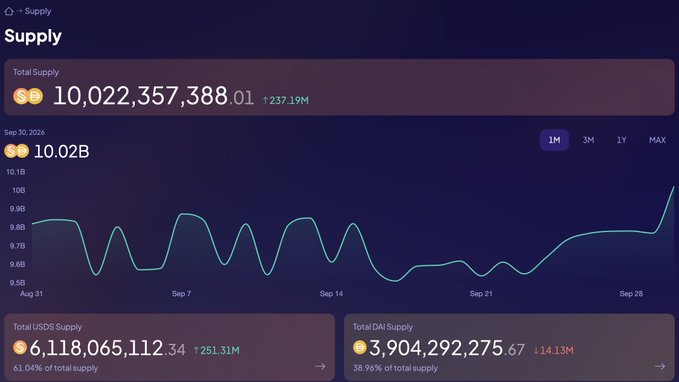The height and width of the screenshot is (382, 679).
Task: Click the Total Supply card label
Action: pyautogui.click(x=36, y=72)
